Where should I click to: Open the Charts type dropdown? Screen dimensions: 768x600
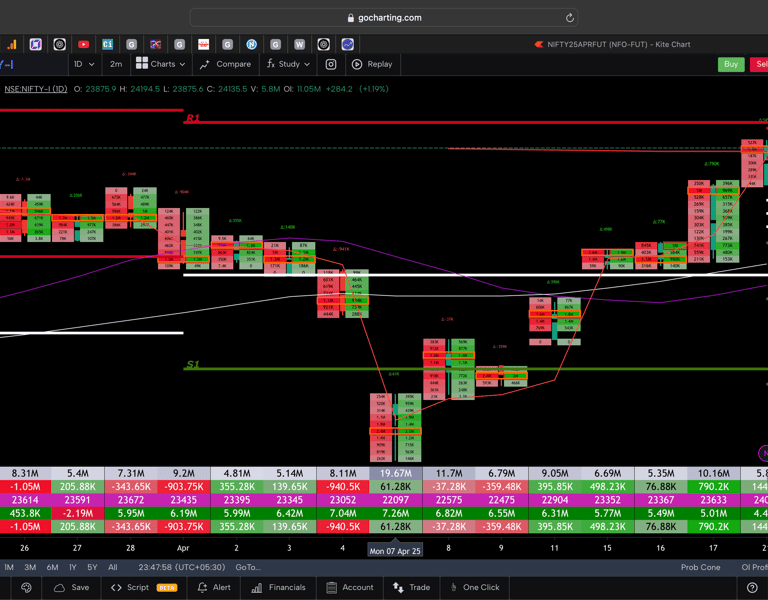(x=161, y=64)
